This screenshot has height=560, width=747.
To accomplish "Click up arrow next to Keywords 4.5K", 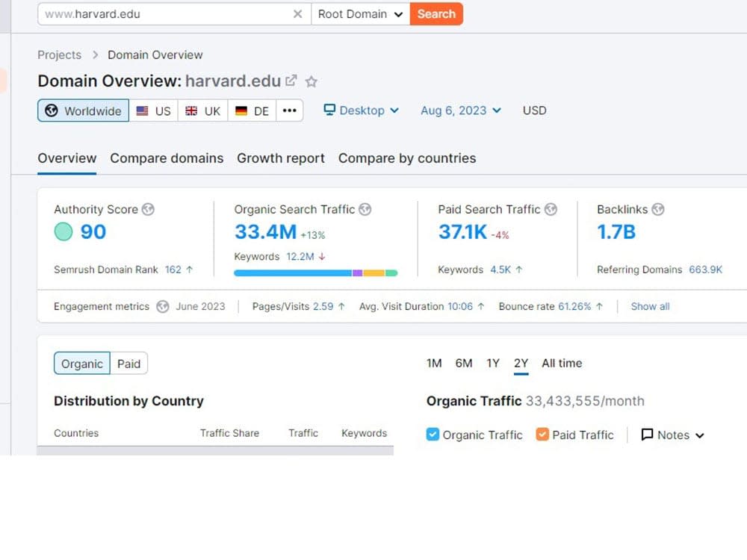I will [x=519, y=270].
